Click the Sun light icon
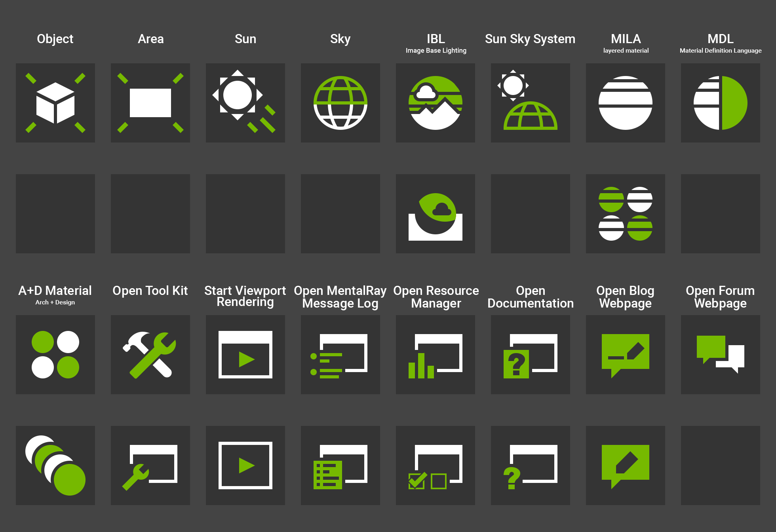The image size is (776, 532). 245,103
